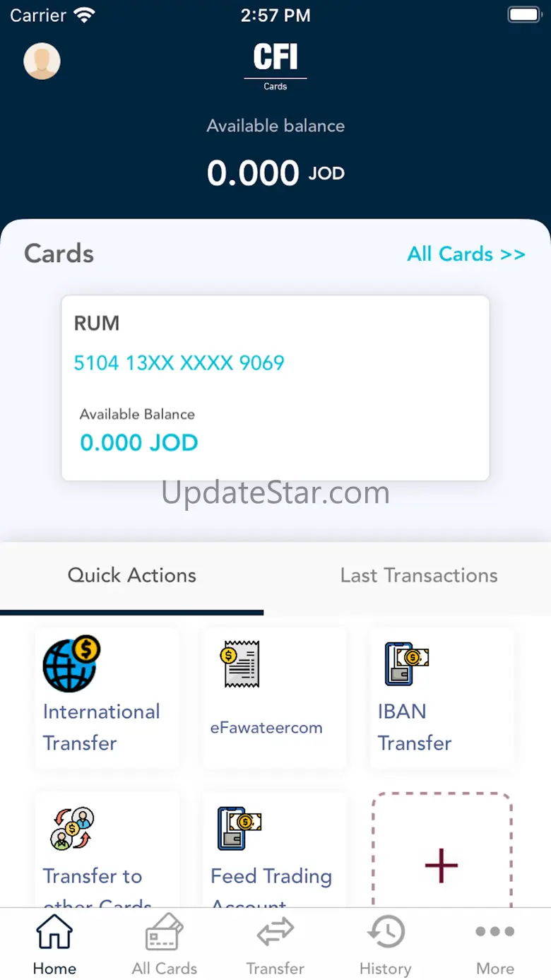551x980 pixels.
Task: Open the History bottom tab
Action: [385, 945]
